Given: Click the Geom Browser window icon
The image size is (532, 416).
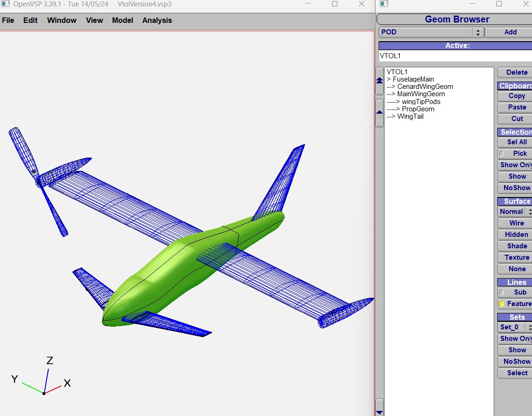Looking at the screenshot, I should coord(384,4).
